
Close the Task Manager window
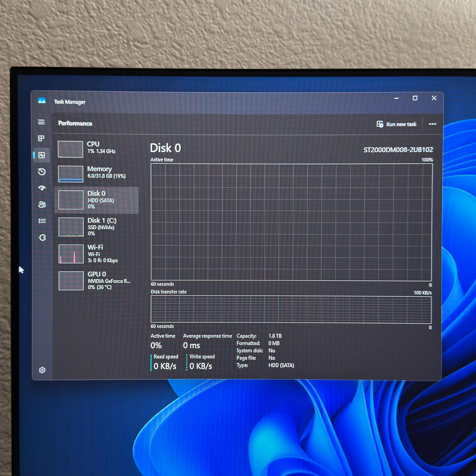(x=434, y=98)
